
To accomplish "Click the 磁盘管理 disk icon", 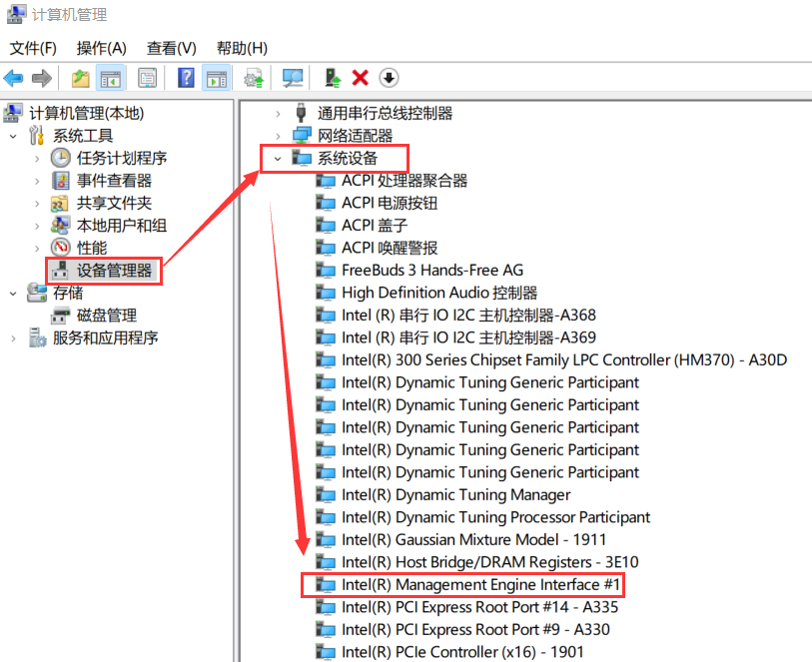I will (61, 316).
